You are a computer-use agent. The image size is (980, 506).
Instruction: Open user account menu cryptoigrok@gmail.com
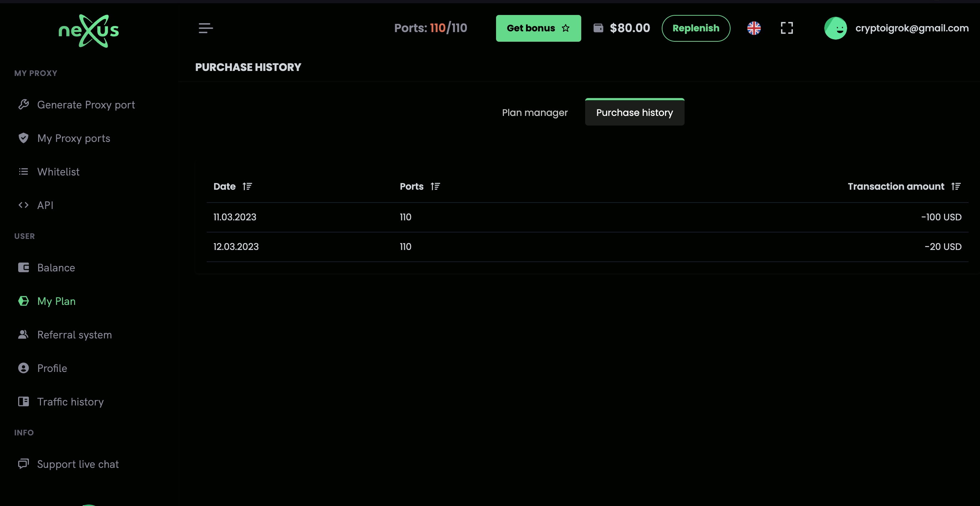click(x=912, y=28)
